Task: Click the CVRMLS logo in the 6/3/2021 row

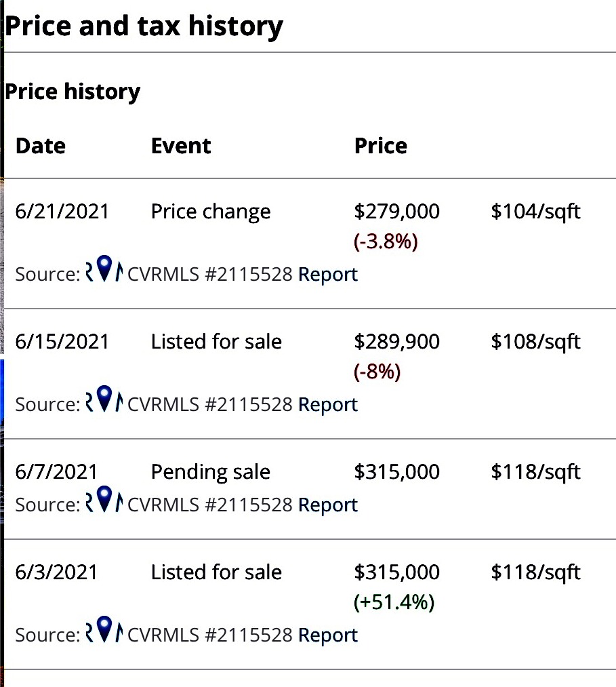Action: [x=104, y=629]
